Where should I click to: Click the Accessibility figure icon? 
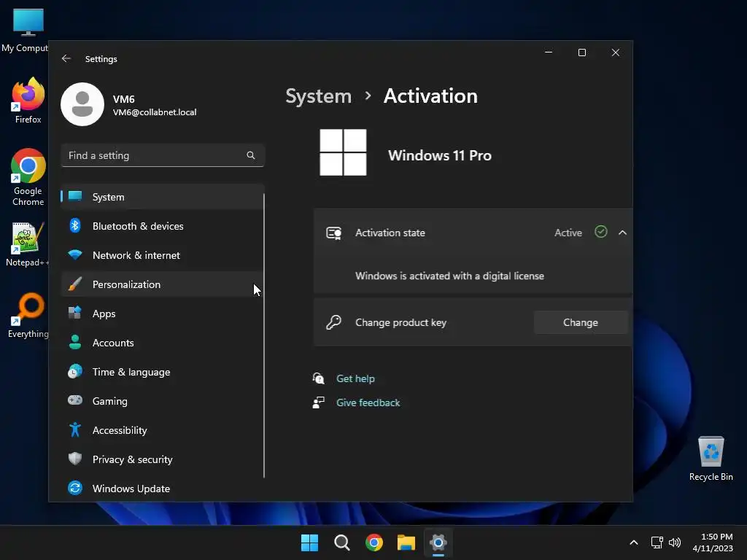click(x=75, y=429)
